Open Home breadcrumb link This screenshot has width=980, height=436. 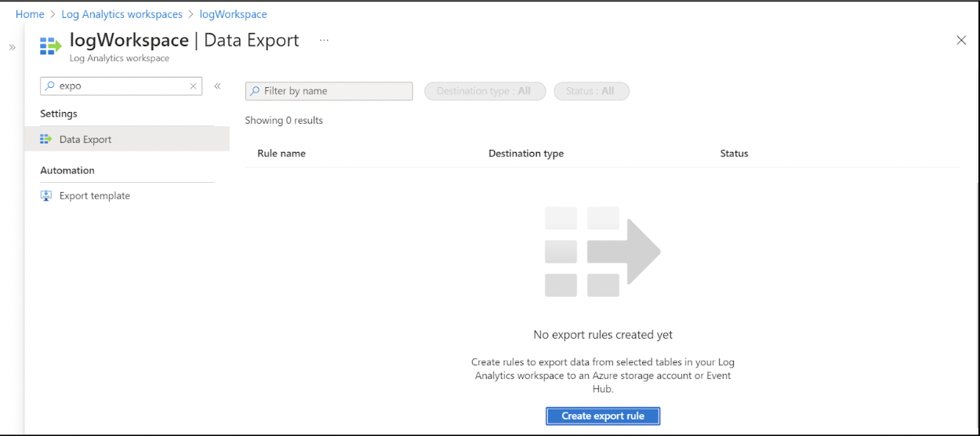[30, 14]
